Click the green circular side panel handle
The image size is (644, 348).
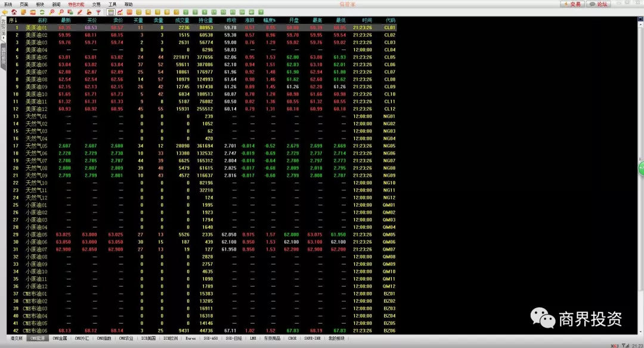tap(641, 168)
